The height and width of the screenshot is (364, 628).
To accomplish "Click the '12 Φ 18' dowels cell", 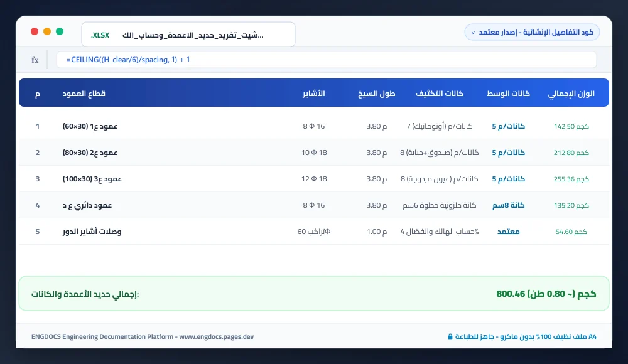I will [314, 179].
